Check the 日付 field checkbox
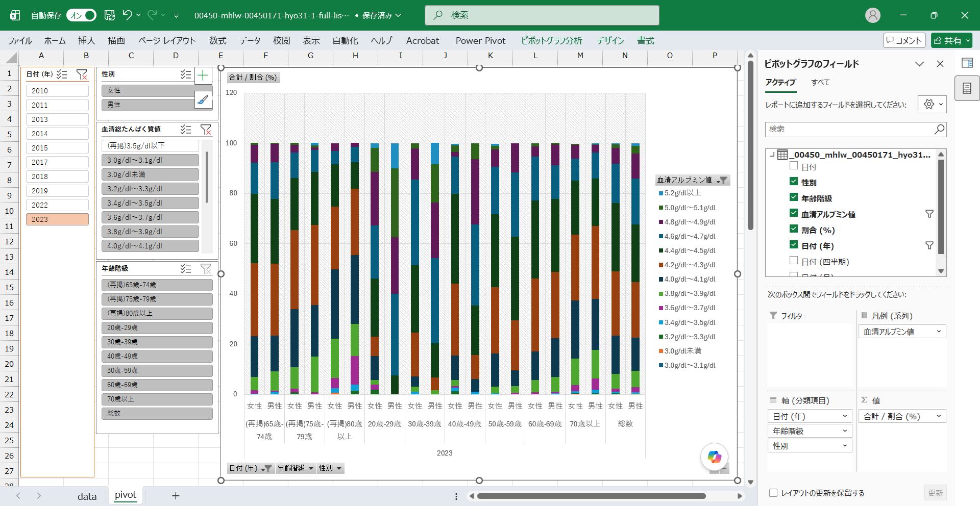This screenshot has height=506, width=980. 794,166
